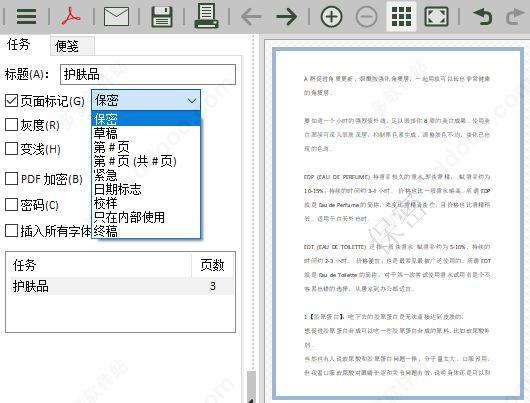This screenshot has height=403, width=530.
Task: Go to previous page with left arrow
Action: 251,17
